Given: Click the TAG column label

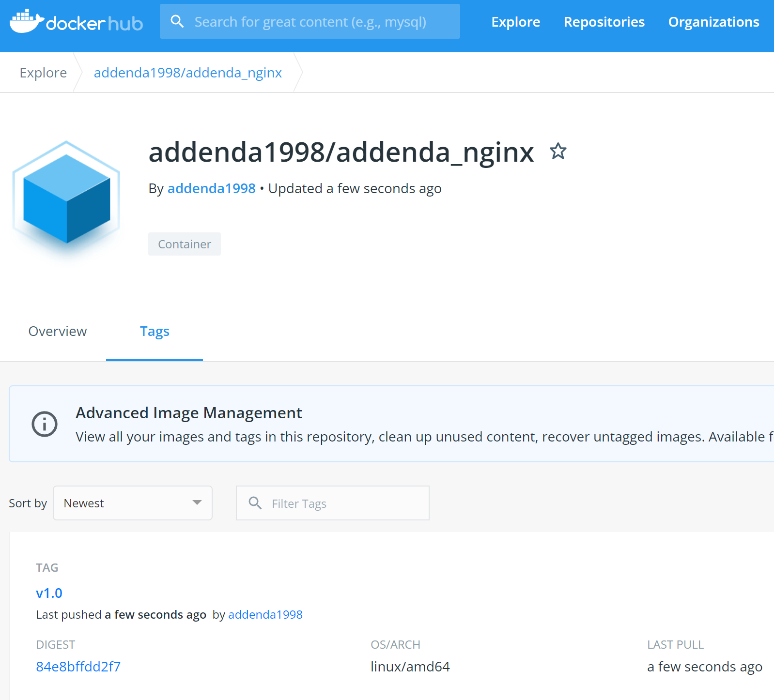Looking at the screenshot, I should [47, 568].
